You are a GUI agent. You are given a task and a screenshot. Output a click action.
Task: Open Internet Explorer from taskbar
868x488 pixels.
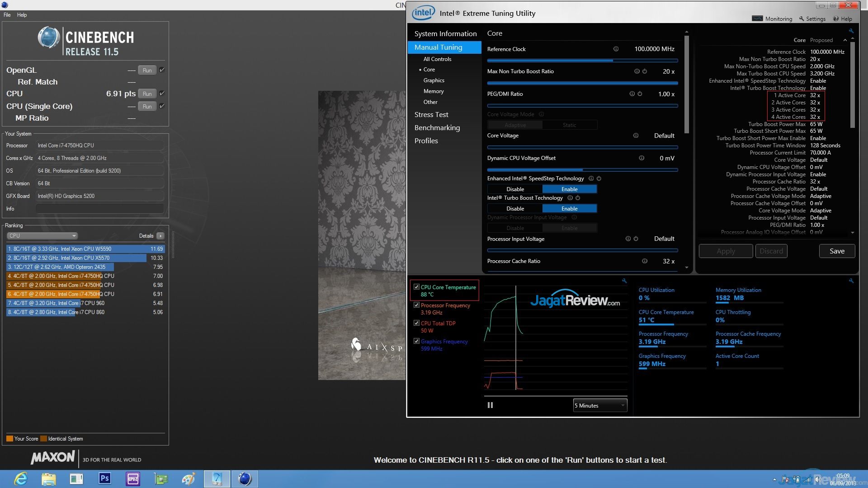[x=21, y=479]
